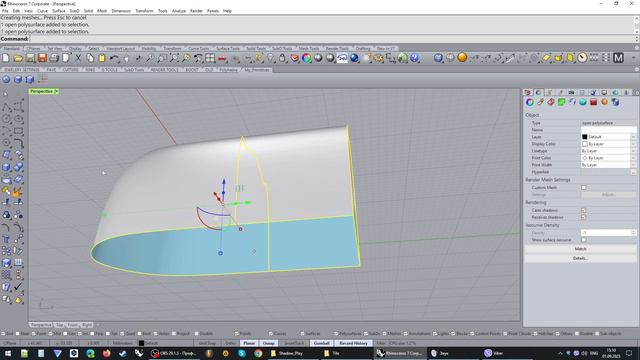This screenshot has height=360, width=640.
Task: Toggle the Project osnap checkbox
Action: click(x=173, y=333)
